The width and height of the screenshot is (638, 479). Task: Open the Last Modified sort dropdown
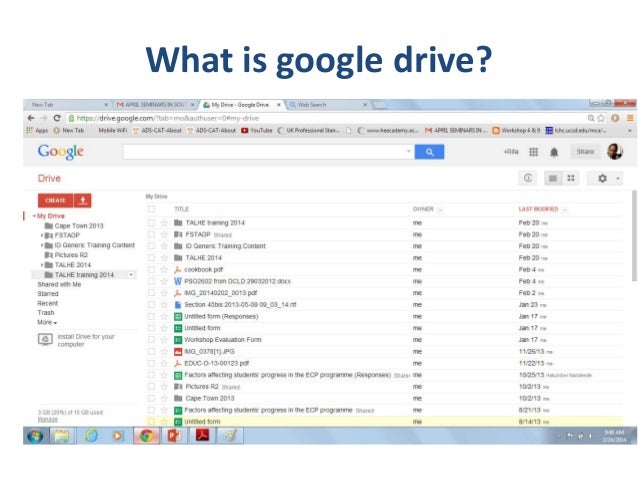click(564, 210)
